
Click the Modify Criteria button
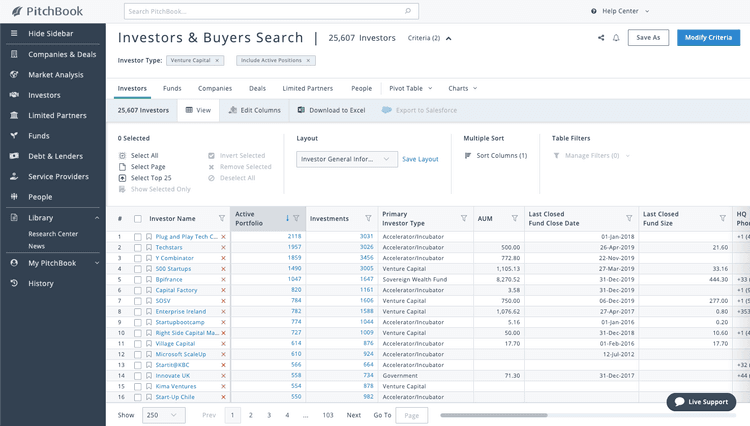point(708,38)
